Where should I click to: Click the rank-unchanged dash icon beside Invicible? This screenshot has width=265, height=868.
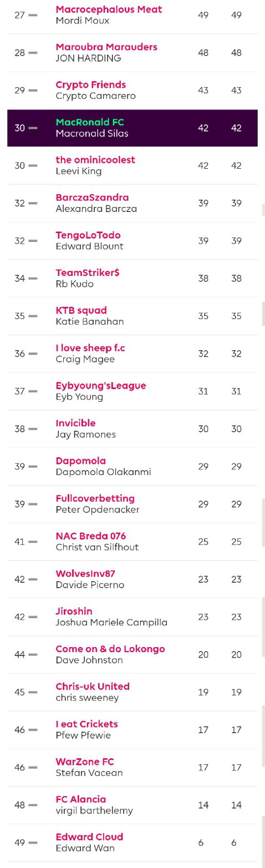(33, 429)
